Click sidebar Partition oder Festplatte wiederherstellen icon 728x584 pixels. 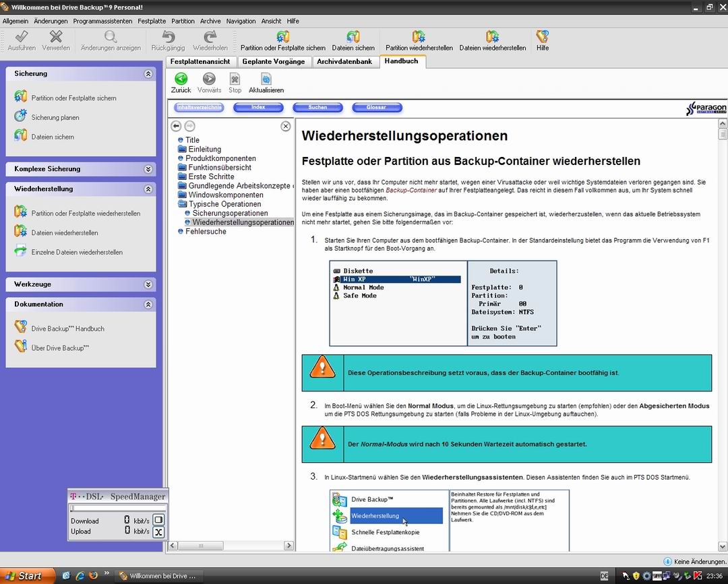point(20,212)
